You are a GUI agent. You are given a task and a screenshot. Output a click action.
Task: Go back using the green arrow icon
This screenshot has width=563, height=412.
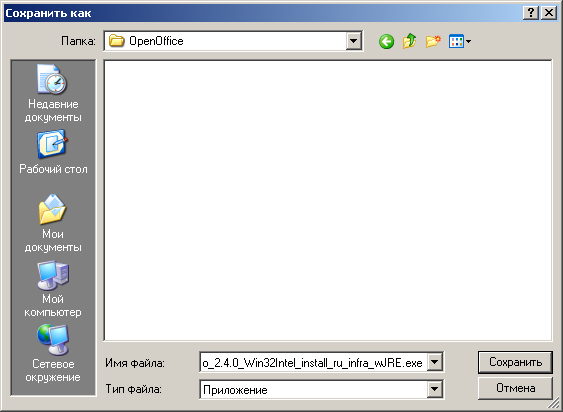(386, 42)
